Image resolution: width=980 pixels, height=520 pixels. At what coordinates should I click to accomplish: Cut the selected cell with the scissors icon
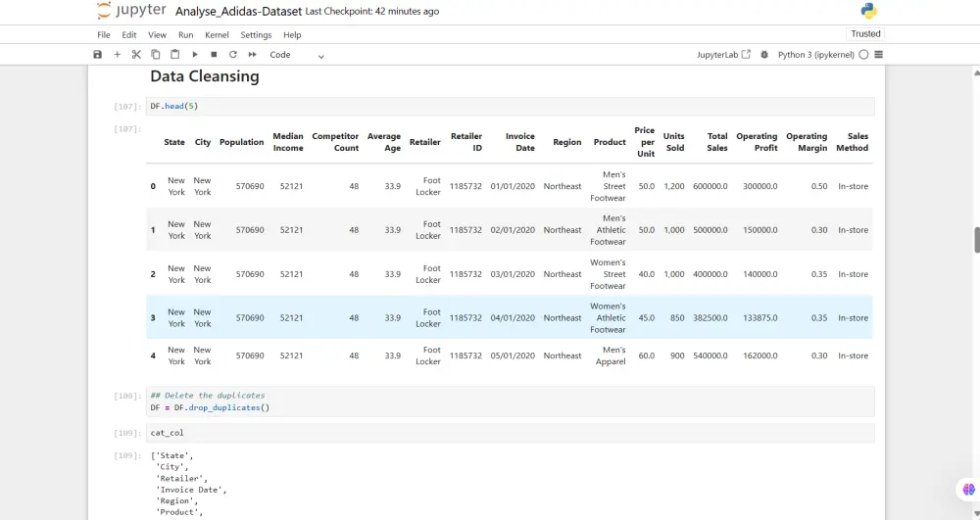136,54
